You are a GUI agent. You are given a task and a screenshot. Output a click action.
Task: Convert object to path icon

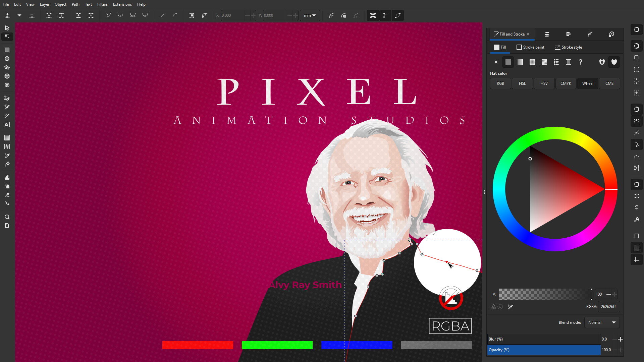click(192, 15)
